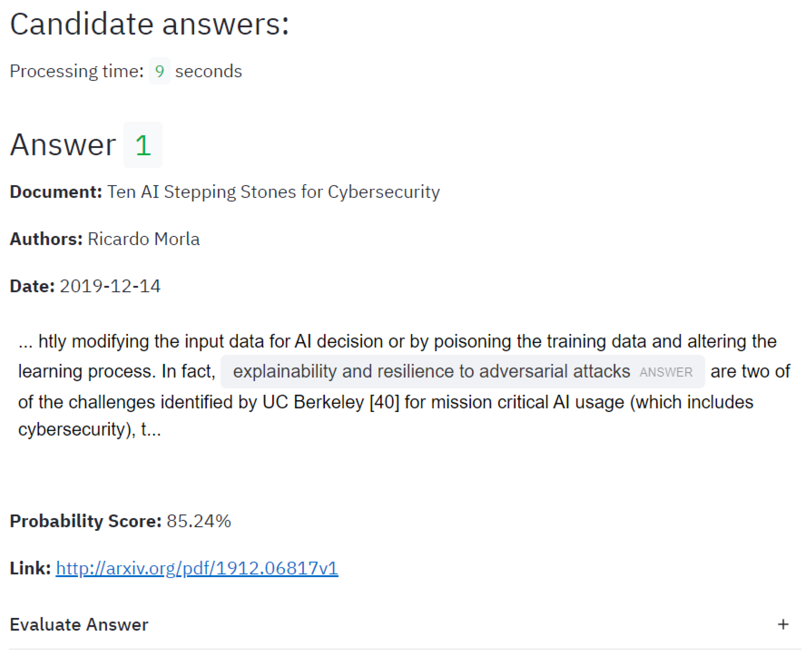The height and width of the screenshot is (658, 812).
Task: Click the word seconds after processing time
Action: pos(208,71)
